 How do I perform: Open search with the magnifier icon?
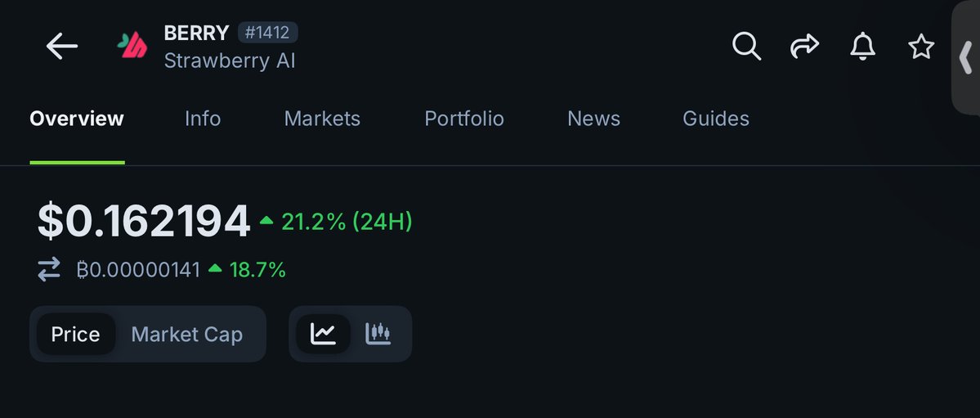pyautogui.click(x=746, y=47)
